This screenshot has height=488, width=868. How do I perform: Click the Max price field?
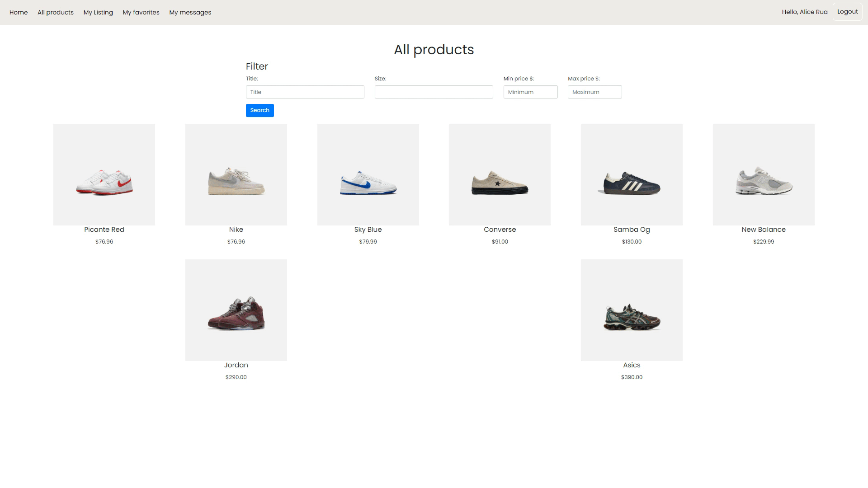594,92
